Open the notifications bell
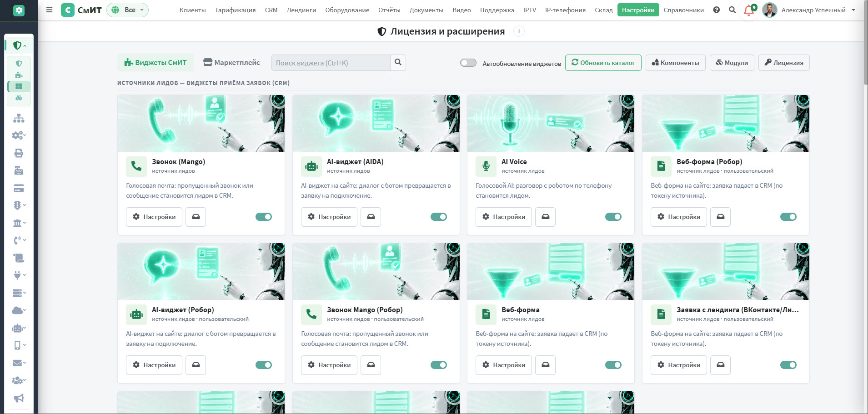Image resolution: width=868 pixels, height=414 pixels. (x=749, y=10)
